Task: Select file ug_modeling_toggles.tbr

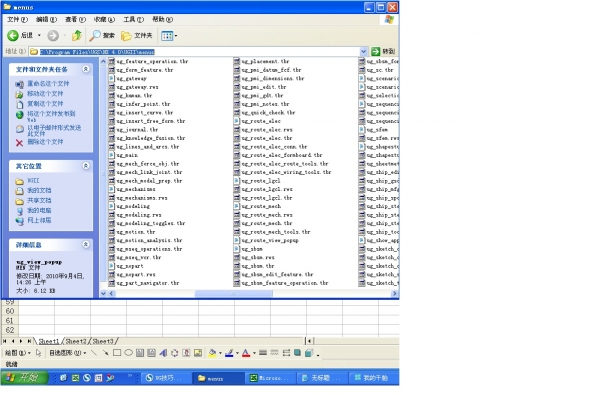Action: tap(151, 223)
